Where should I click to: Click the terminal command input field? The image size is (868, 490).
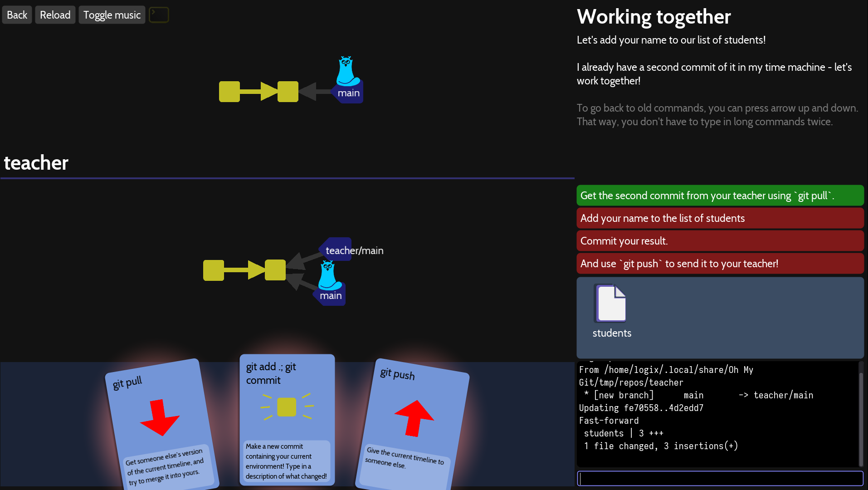[720, 478]
